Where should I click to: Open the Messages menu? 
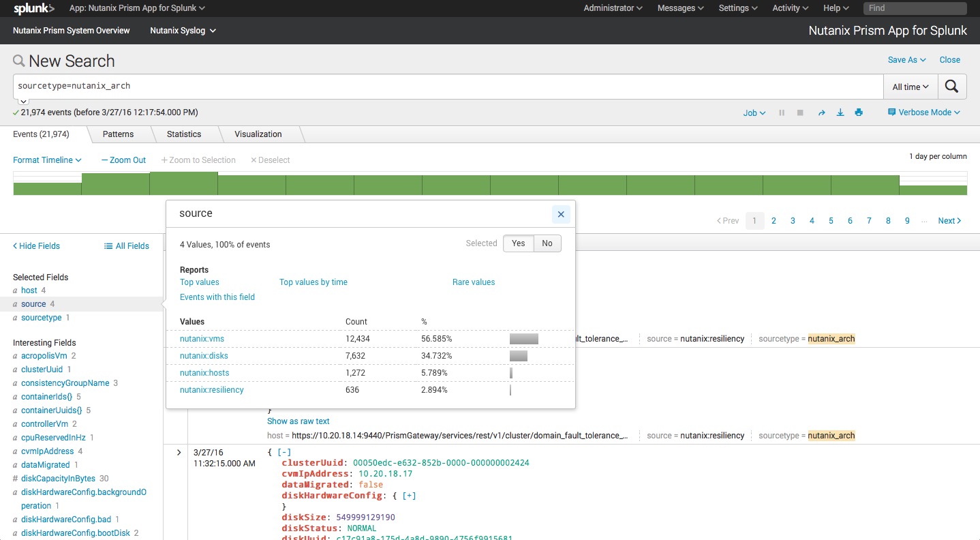tap(680, 8)
